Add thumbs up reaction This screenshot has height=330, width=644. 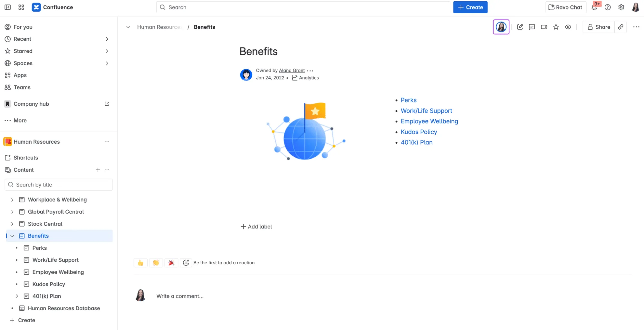(x=140, y=263)
